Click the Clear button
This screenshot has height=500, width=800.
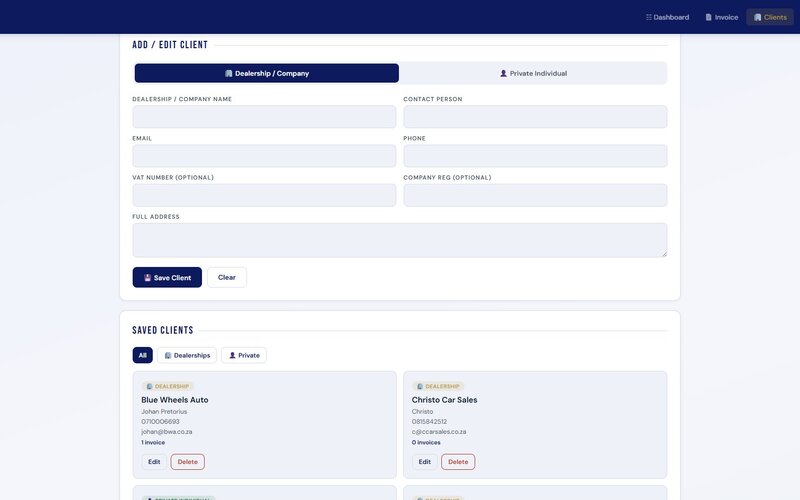[227, 277]
